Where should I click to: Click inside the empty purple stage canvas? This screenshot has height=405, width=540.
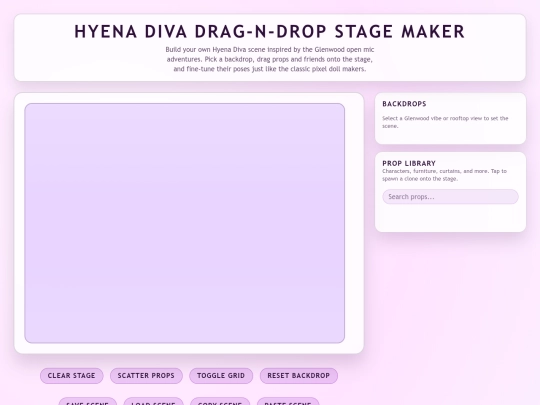(x=185, y=223)
